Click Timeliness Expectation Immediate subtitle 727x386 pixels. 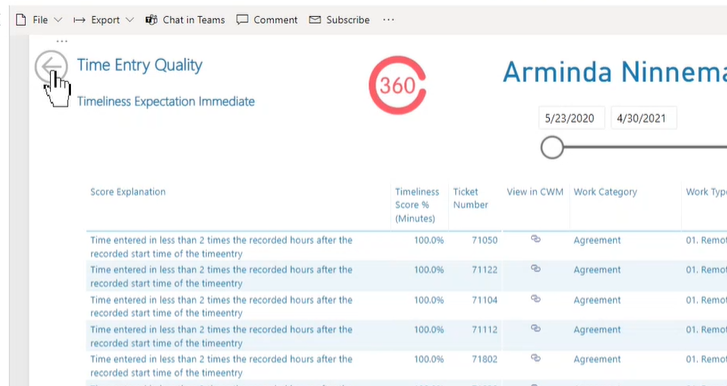pos(166,101)
